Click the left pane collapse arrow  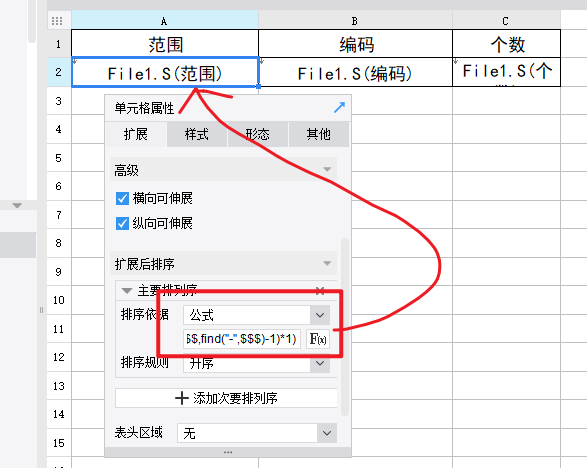[17, 206]
